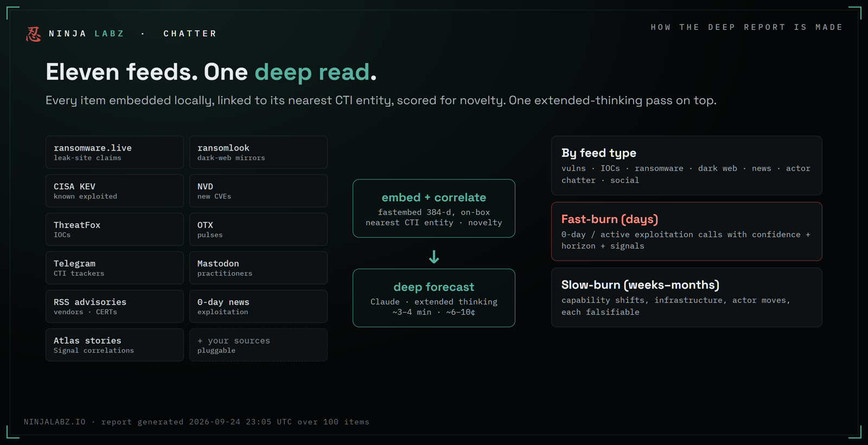The height and width of the screenshot is (445, 868).
Task: Click the NINJA LABZ brand name
Action: (87, 34)
